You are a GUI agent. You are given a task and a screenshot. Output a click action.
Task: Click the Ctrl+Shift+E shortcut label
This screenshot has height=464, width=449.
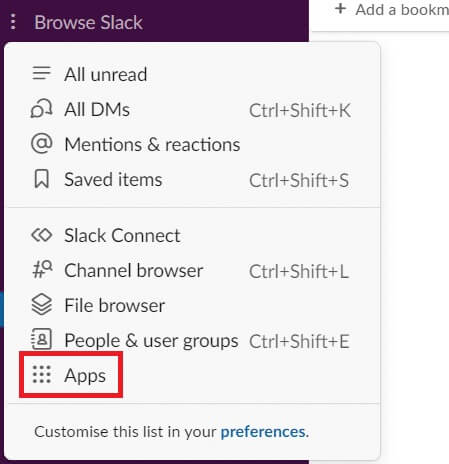299,341
